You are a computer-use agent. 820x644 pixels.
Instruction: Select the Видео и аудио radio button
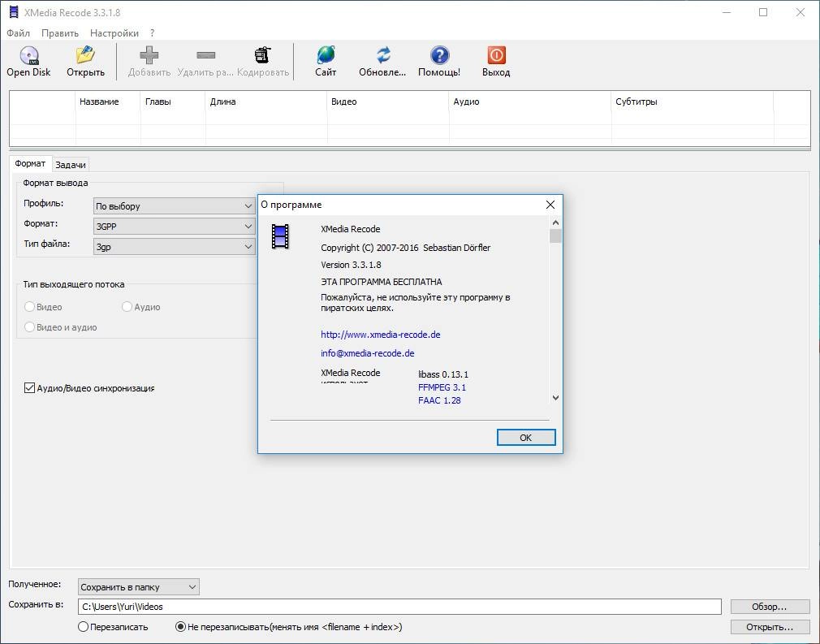point(29,327)
